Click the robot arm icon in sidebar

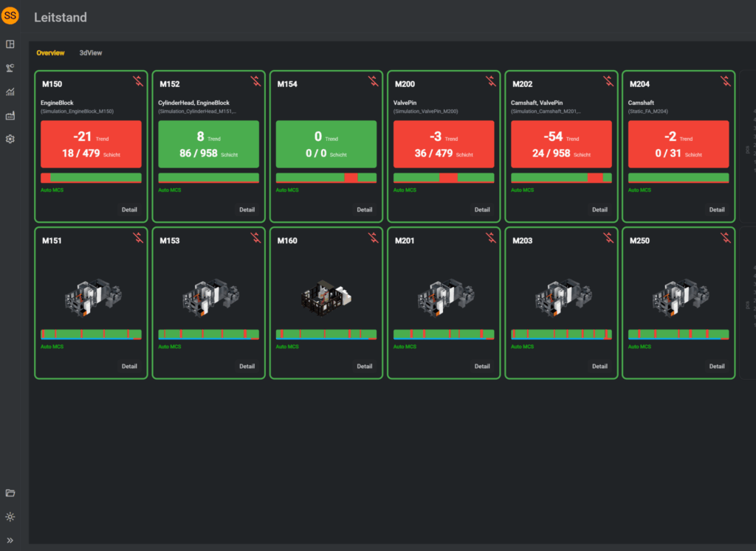click(10, 68)
